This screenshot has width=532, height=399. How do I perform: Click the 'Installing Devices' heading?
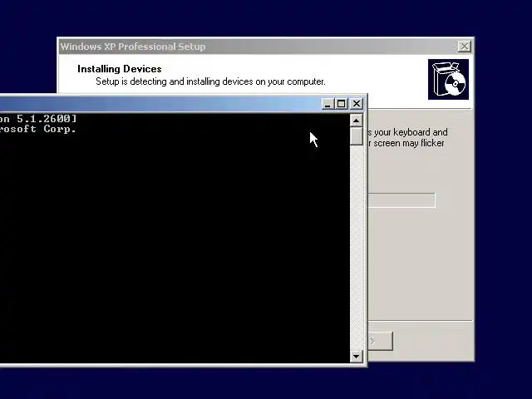[120, 69]
